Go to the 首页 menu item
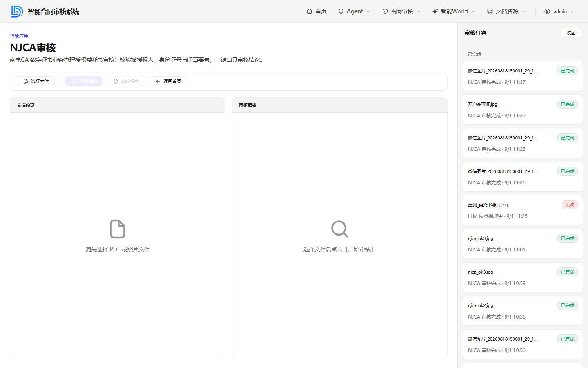This screenshot has height=368, width=588. [316, 11]
